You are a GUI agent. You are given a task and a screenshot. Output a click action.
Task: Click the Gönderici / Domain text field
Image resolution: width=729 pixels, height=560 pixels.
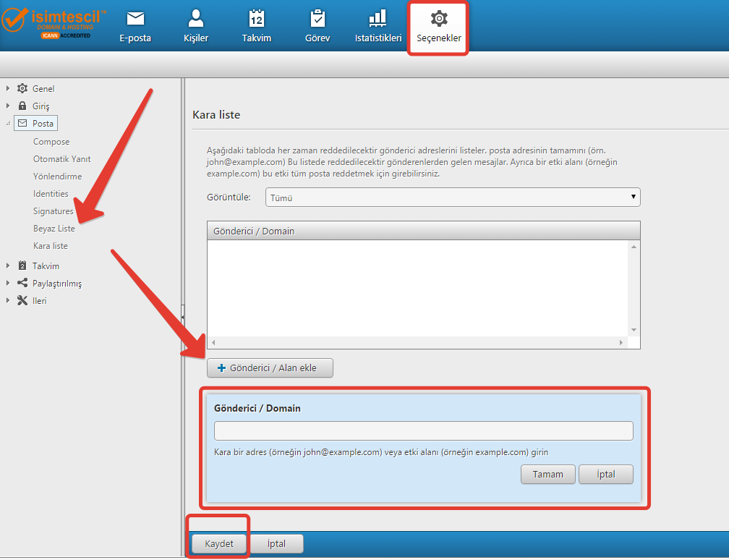coord(423,431)
